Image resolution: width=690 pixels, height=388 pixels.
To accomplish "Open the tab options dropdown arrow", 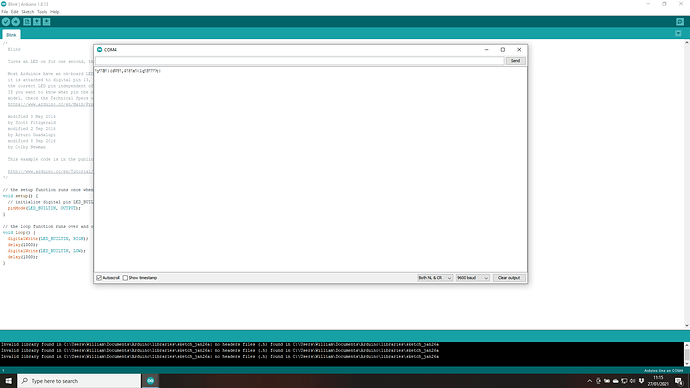I will [678, 33].
